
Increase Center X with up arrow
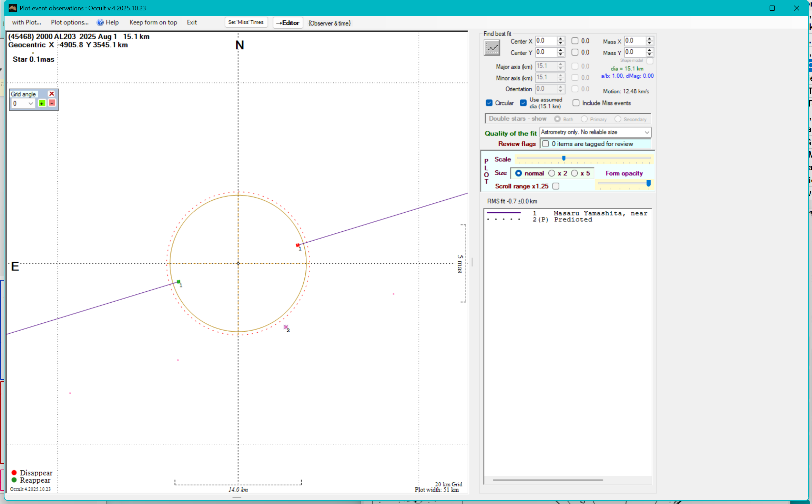pos(561,39)
